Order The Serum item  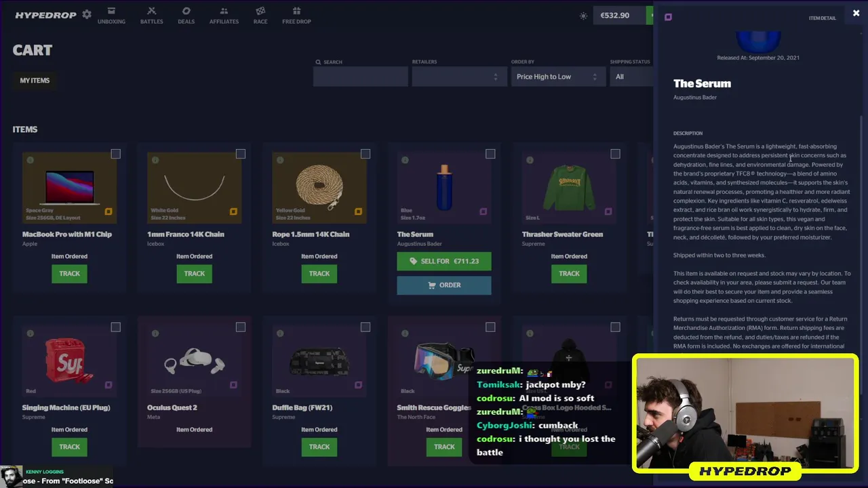[x=444, y=285]
